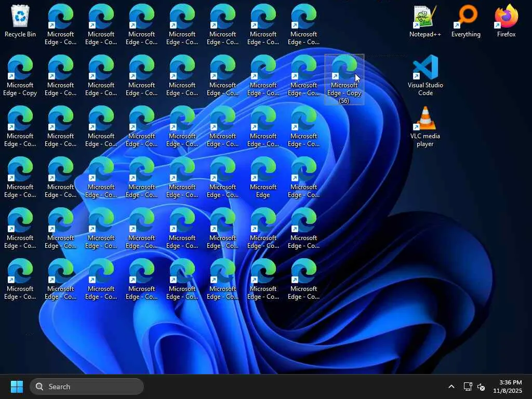Select the Microsoft Edge - Copy (56) icon
The image size is (532, 399).
(344, 79)
